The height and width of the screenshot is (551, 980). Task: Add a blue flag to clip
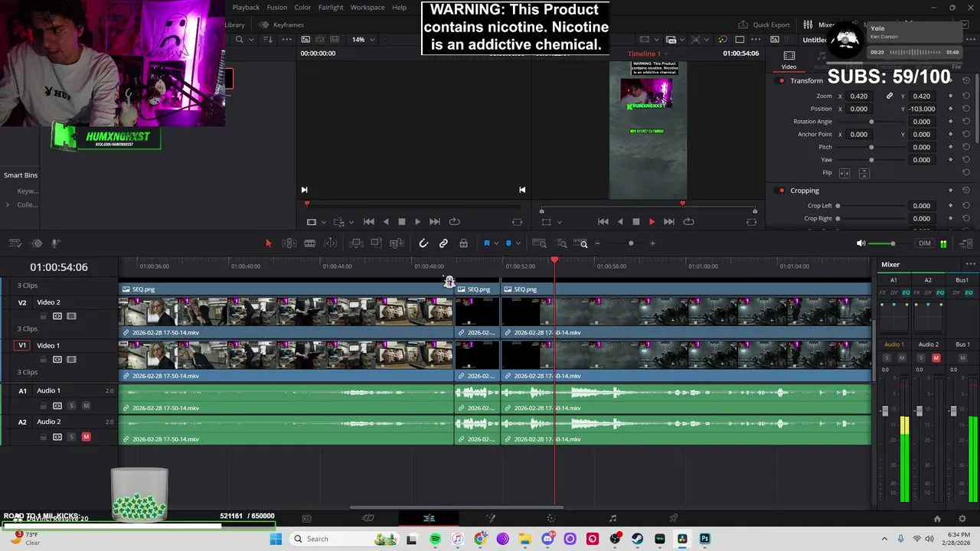click(x=486, y=243)
